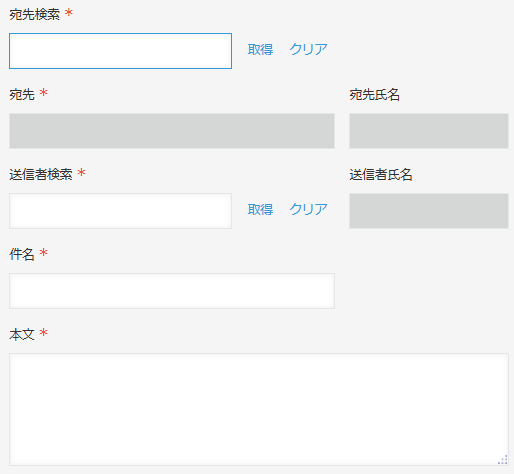Click the 件名 field label
Screen dimensions: 514x474
point(22,254)
